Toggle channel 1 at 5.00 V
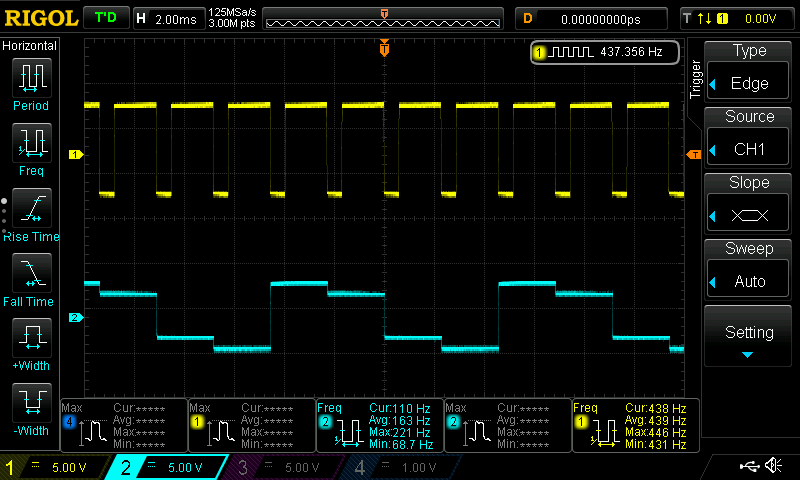The image size is (800, 480). point(55,467)
